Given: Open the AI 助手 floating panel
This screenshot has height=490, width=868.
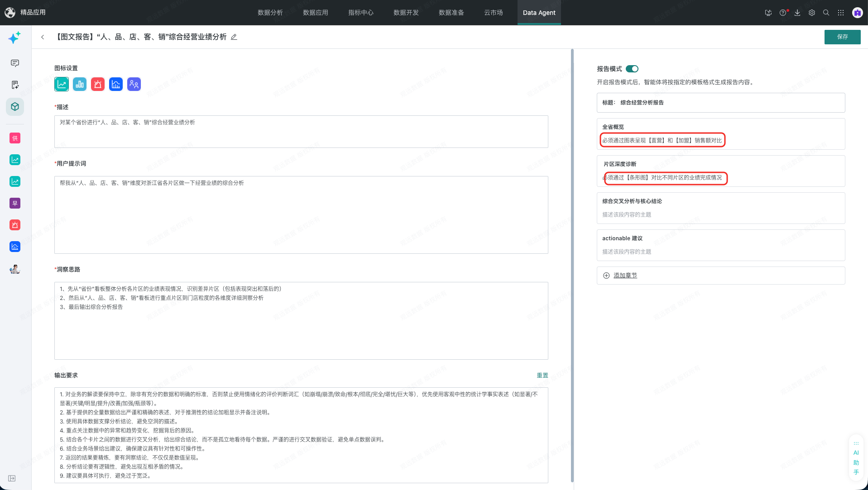Looking at the screenshot, I should [856, 458].
